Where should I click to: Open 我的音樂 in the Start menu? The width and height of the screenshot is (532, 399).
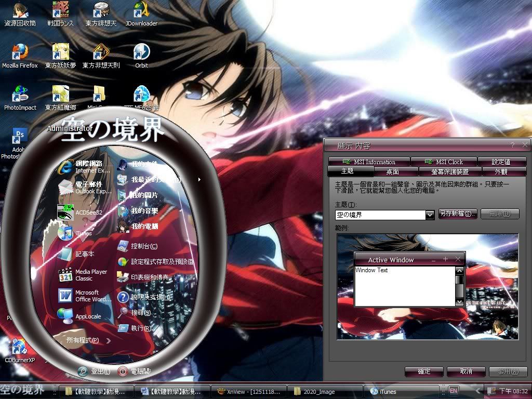pos(138,211)
